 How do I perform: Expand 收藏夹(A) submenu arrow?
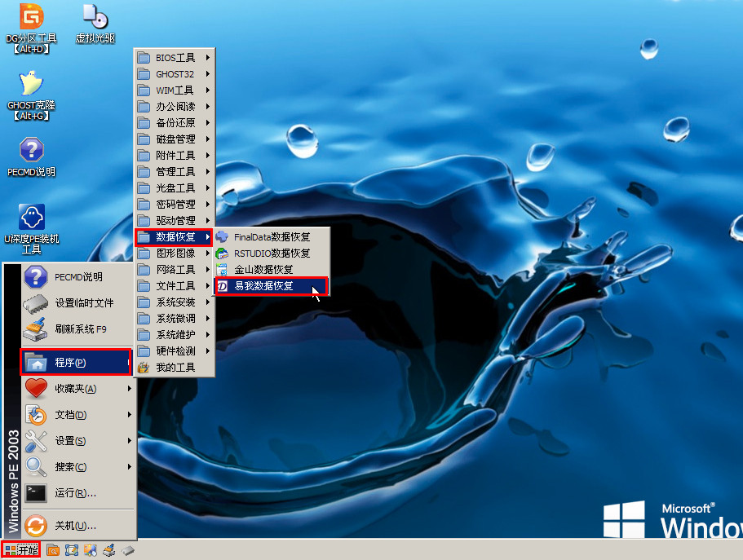click(130, 389)
